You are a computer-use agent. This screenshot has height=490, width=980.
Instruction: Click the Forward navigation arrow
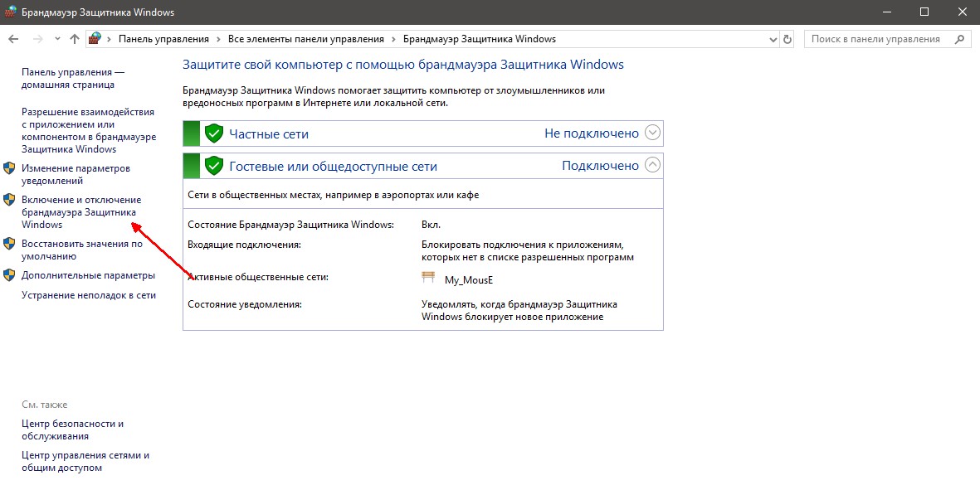click(x=37, y=39)
